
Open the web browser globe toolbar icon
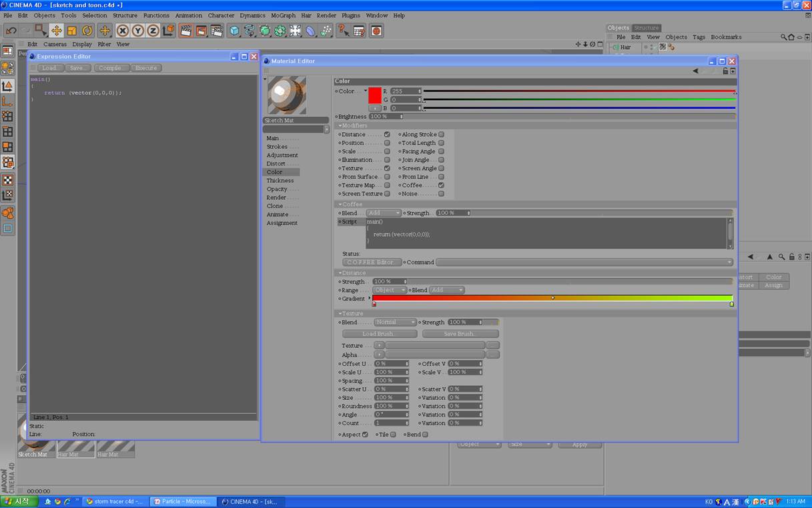pos(376,31)
